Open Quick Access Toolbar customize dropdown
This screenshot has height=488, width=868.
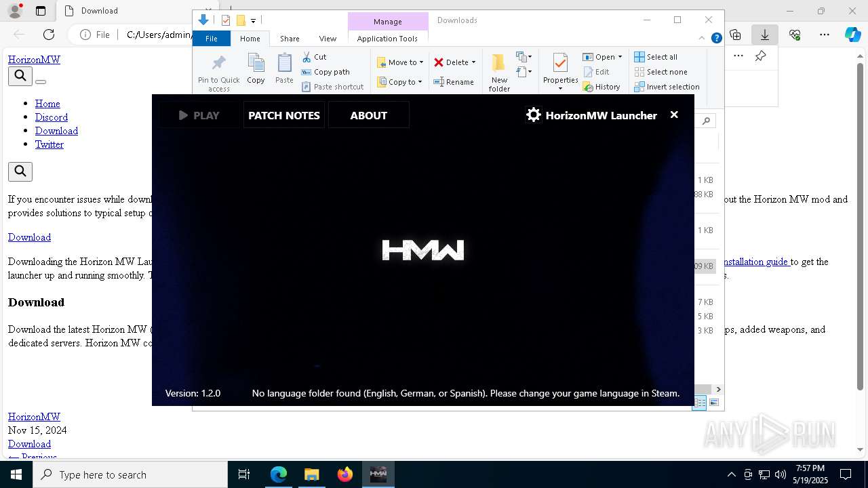(253, 20)
